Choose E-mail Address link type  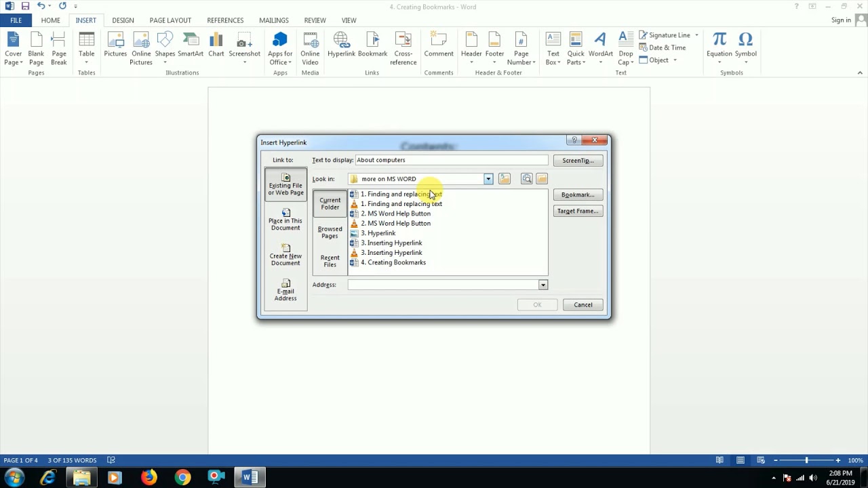tap(285, 291)
